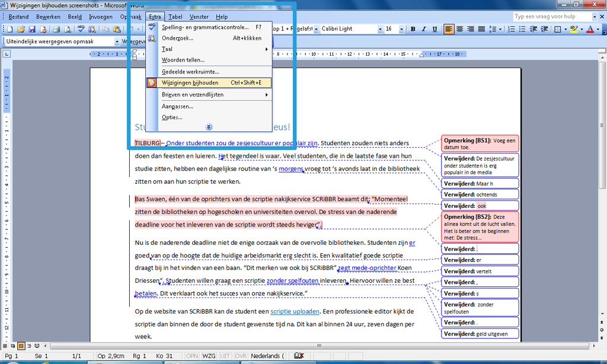Viewport: 607px width, 364px height.
Task: Apply the yellow highlight color
Action: tap(574, 29)
